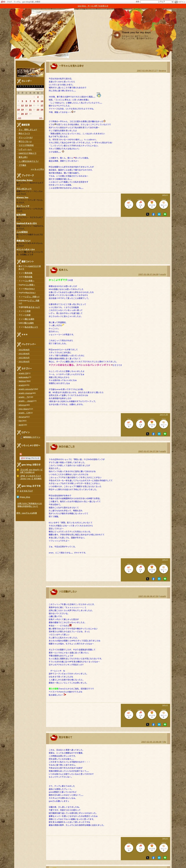Click the goo logo at top left
Viewport: 186px width, 868px height.
3,2
